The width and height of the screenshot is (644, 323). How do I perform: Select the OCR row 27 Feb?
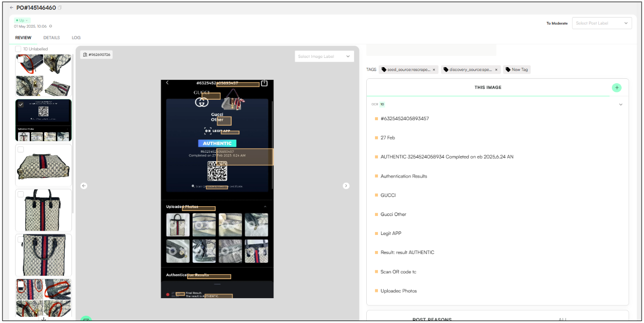point(388,138)
